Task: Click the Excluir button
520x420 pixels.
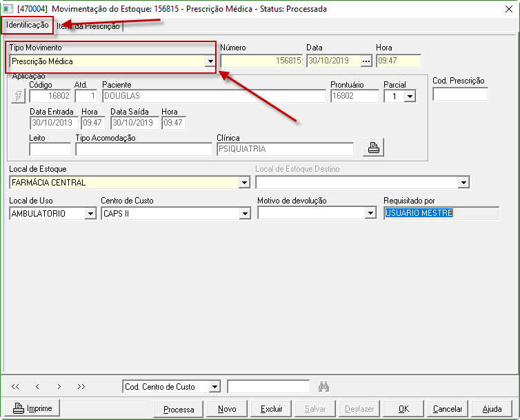Action: (x=271, y=409)
